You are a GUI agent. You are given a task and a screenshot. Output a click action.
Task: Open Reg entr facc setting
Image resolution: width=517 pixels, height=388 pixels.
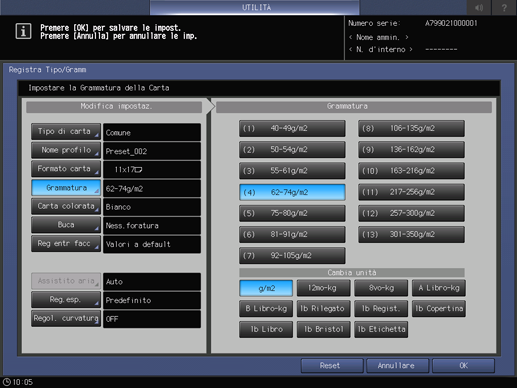[x=66, y=243]
